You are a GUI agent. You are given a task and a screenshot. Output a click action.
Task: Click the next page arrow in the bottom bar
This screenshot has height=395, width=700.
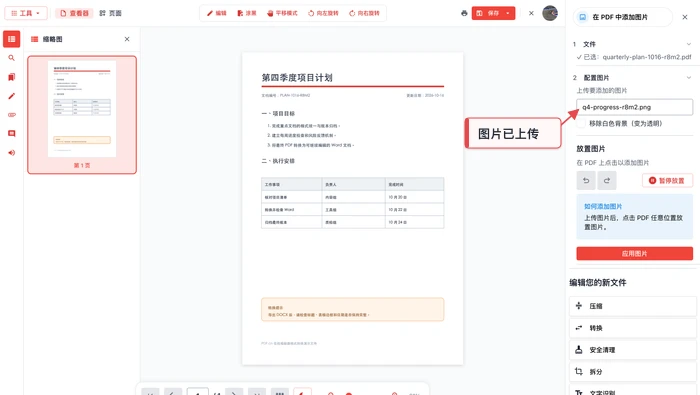(x=234, y=393)
